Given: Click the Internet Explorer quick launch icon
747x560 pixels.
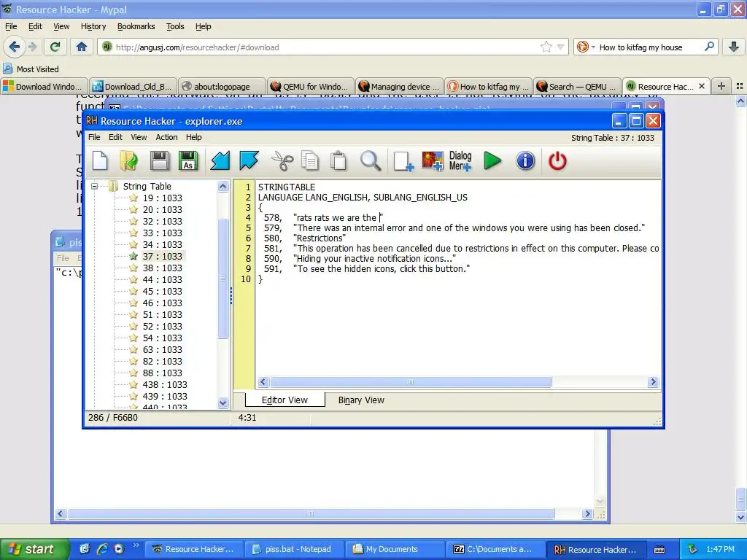Looking at the screenshot, I should pos(102,549).
